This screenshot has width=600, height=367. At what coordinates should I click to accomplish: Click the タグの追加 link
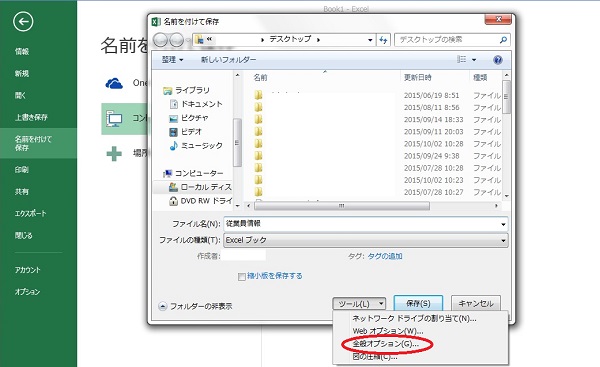[385, 256]
